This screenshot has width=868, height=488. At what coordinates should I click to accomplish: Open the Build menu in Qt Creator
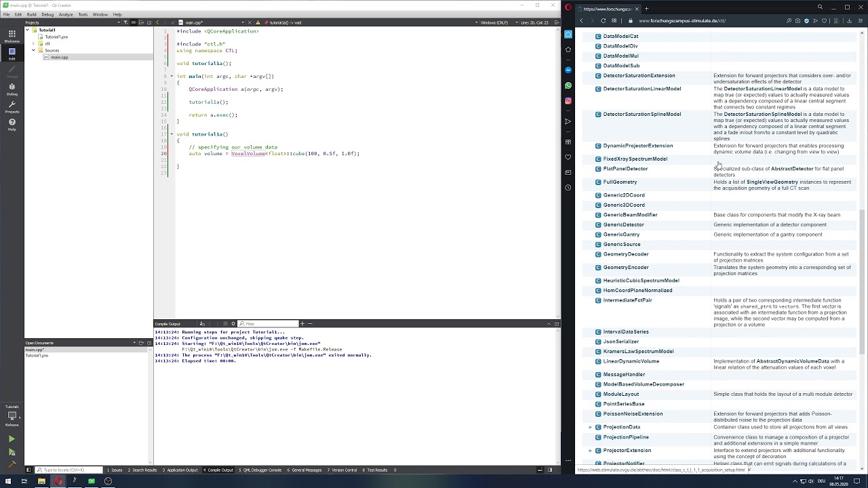(x=31, y=14)
